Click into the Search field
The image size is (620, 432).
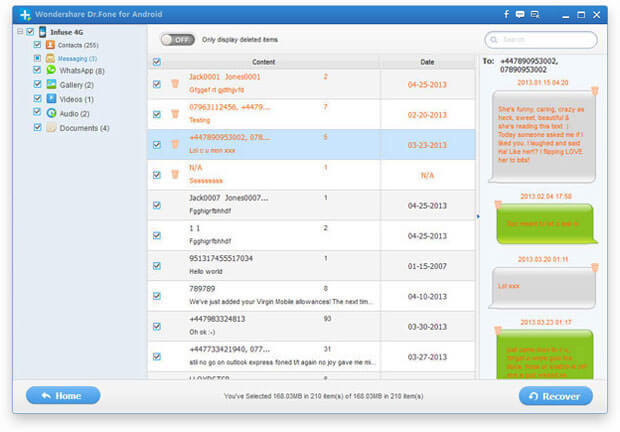click(x=541, y=40)
